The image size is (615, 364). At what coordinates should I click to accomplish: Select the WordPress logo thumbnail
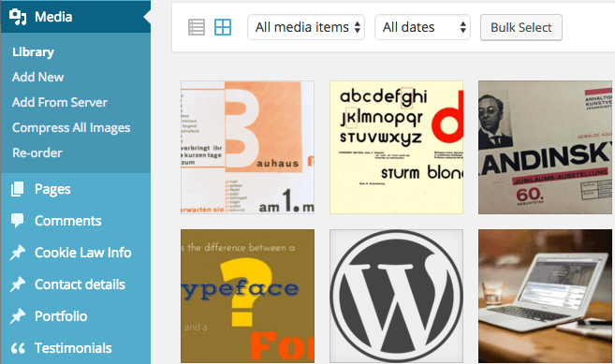click(x=396, y=296)
